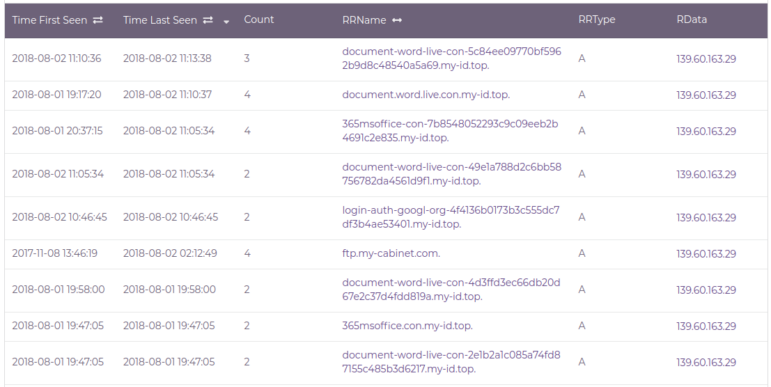The height and width of the screenshot is (387, 771).
Task: Select the Count column header
Action: tap(259, 20)
